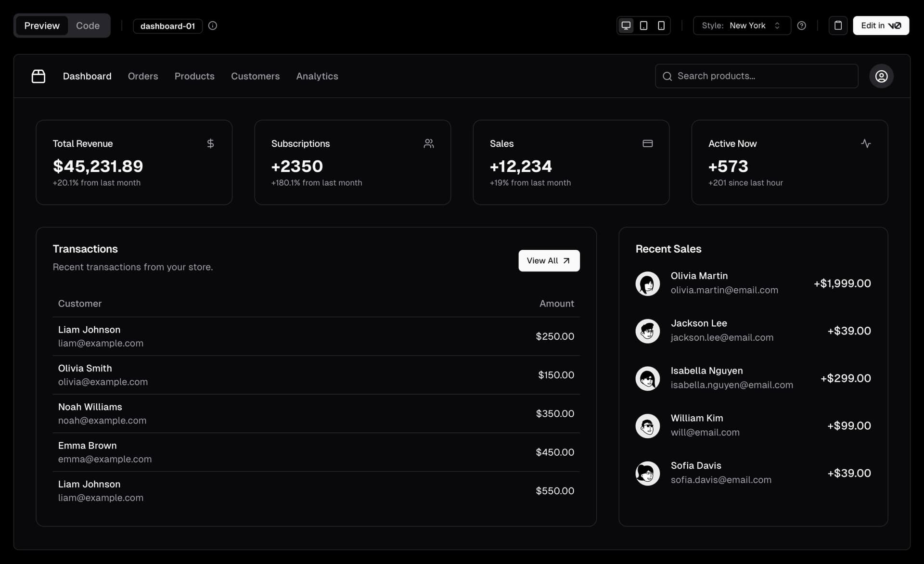Click the copy/export icon near dashboard name
The width and height of the screenshot is (924, 564).
(837, 25)
